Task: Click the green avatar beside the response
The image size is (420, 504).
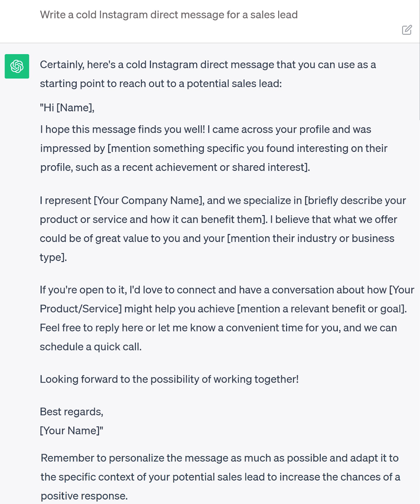Action: point(17,66)
